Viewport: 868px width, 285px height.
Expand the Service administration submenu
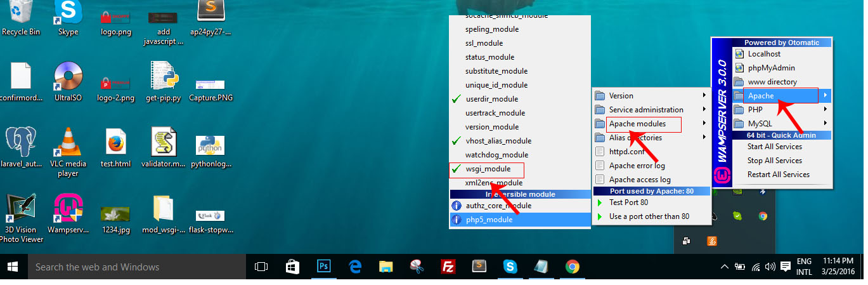pyautogui.click(x=651, y=110)
